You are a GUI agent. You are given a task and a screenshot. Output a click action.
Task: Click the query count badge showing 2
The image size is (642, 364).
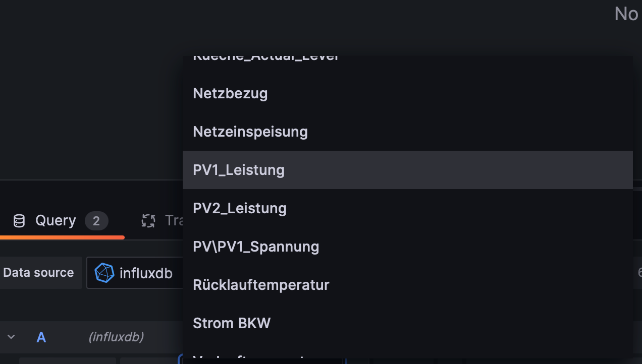pyautogui.click(x=96, y=221)
